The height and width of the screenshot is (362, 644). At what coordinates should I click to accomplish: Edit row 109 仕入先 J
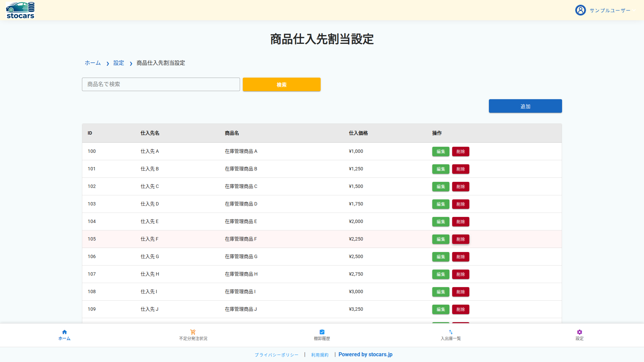coord(441,309)
